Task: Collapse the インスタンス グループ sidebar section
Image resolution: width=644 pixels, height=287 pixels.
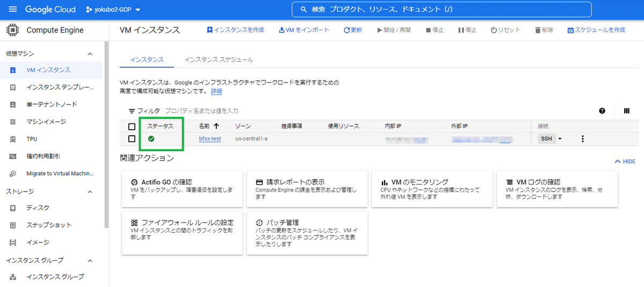Action: (90, 260)
